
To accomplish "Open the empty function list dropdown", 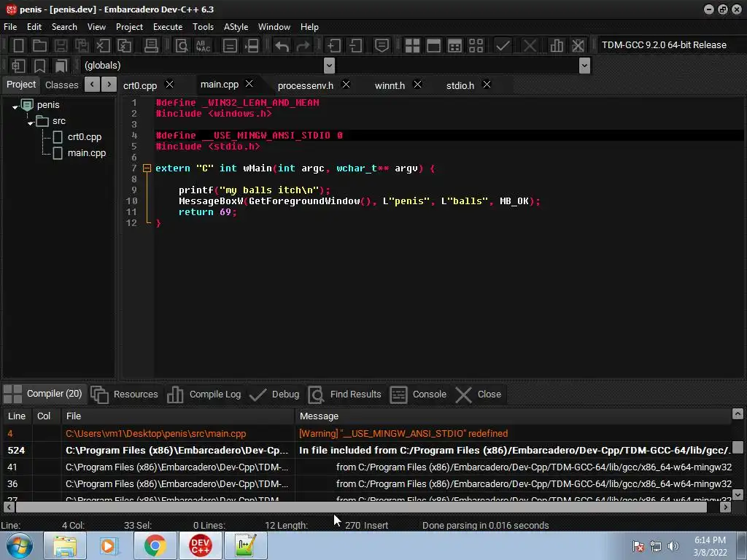I will 584,66.
